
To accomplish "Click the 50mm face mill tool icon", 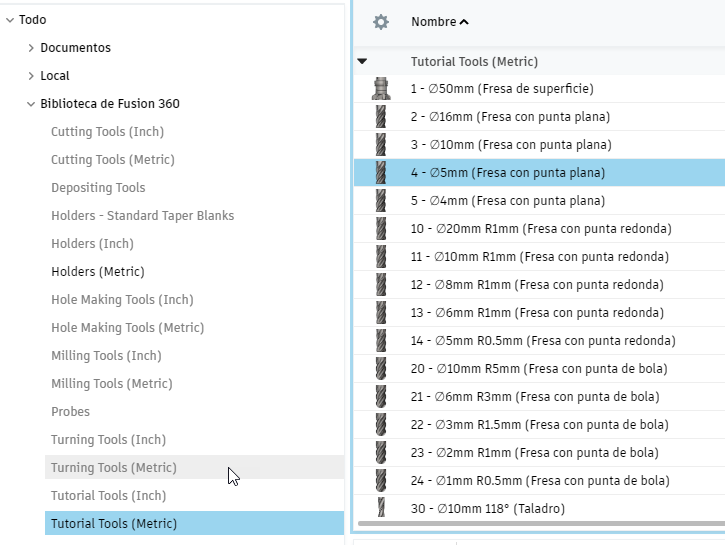I will (x=380, y=89).
